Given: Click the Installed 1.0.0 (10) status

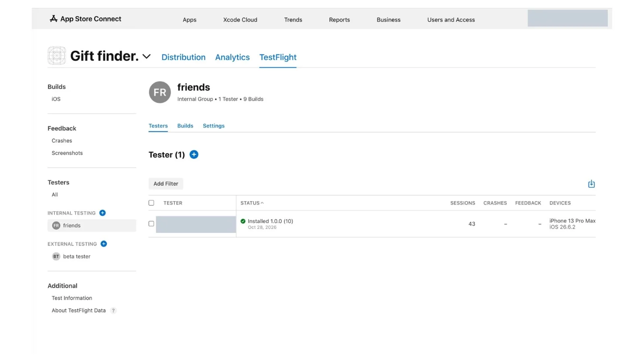Looking at the screenshot, I should pyautogui.click(x=270, y=221).
